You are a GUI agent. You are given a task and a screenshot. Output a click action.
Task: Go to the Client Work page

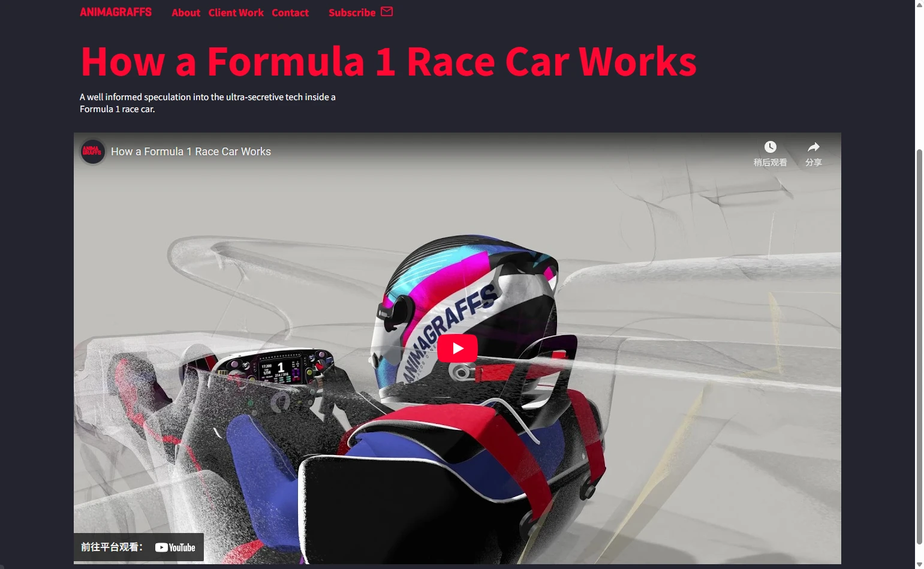(x=236, y=13)
